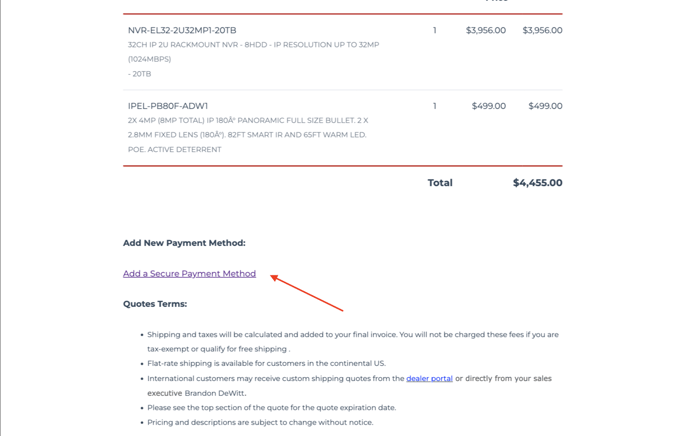Click the Quotes Terms heading
The height and width of the screenshot is (436, 688).
coord(155,304)
